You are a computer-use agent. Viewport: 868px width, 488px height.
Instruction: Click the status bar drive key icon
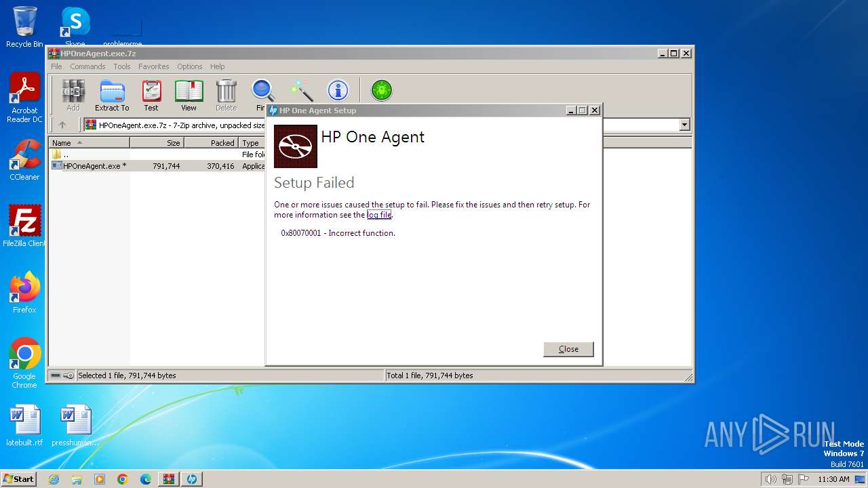tap(62, 375)
